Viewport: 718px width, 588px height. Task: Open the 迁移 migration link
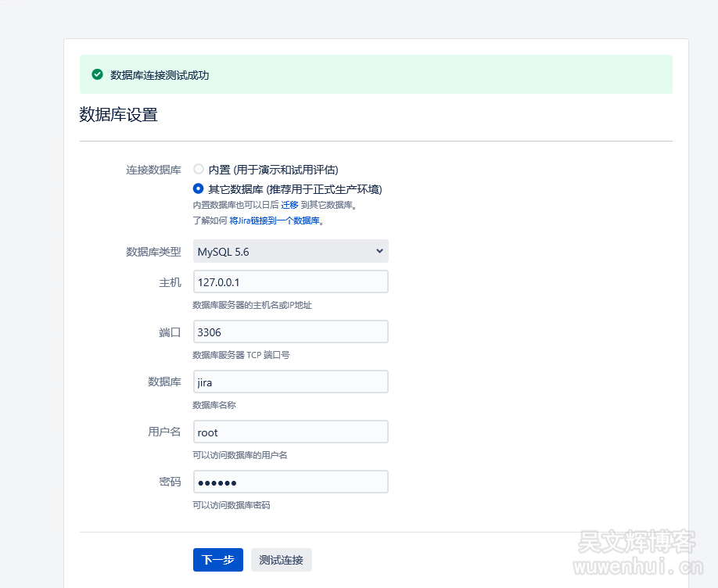(x=289, y=205)
